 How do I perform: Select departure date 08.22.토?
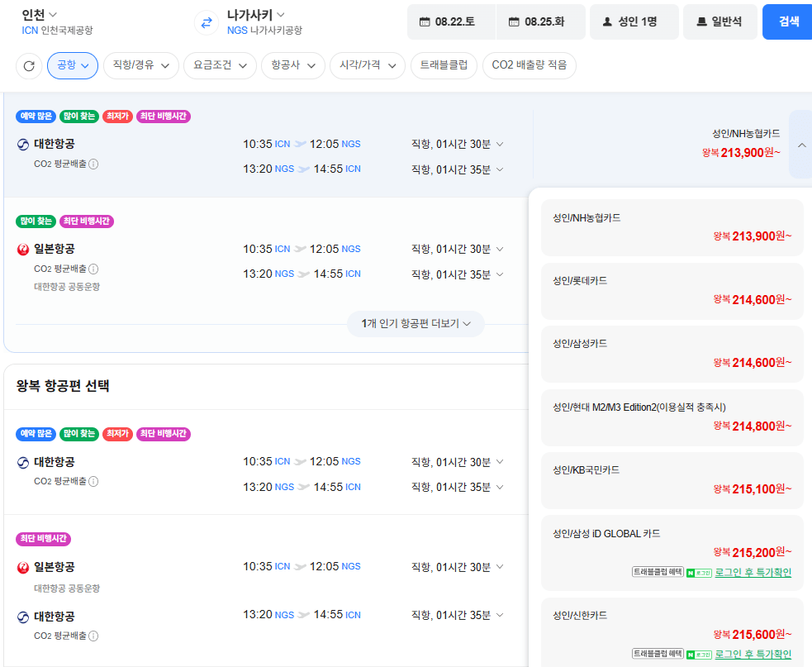(x=452, y=21)
